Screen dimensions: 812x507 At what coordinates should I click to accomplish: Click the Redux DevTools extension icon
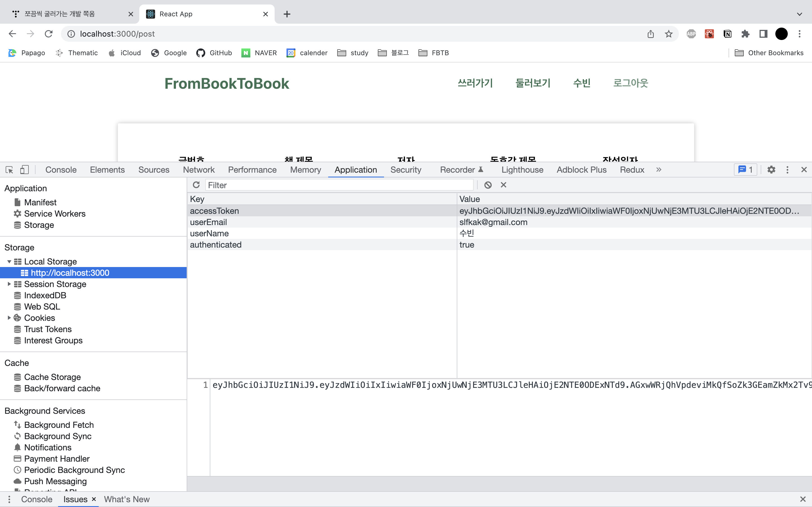coord(709,34)
